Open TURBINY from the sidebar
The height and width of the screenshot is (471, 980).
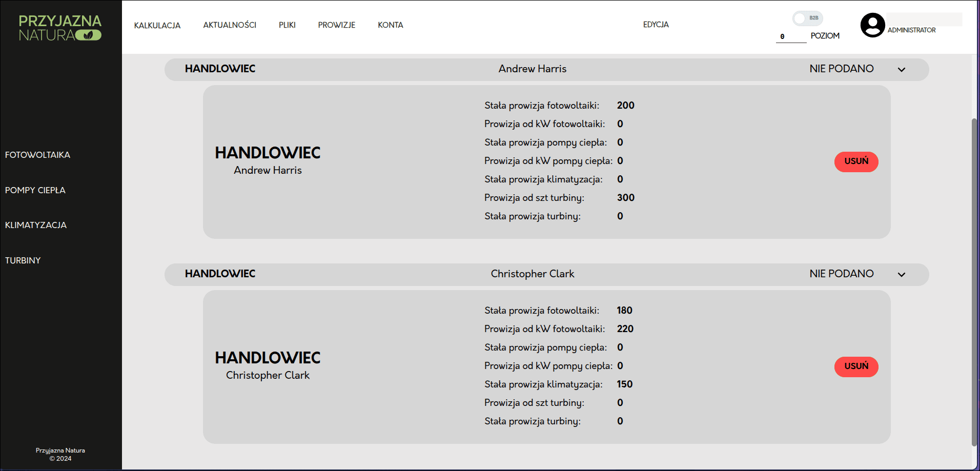tap(23, 260)
